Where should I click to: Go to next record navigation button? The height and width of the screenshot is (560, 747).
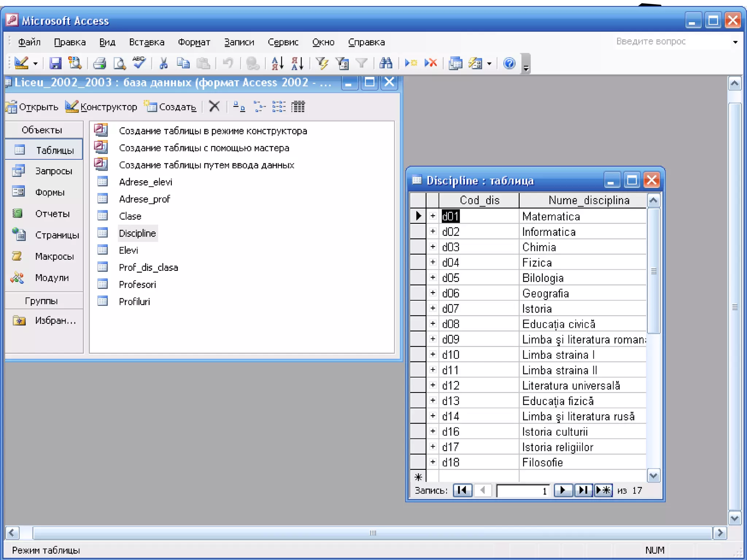tap(562, 490)
